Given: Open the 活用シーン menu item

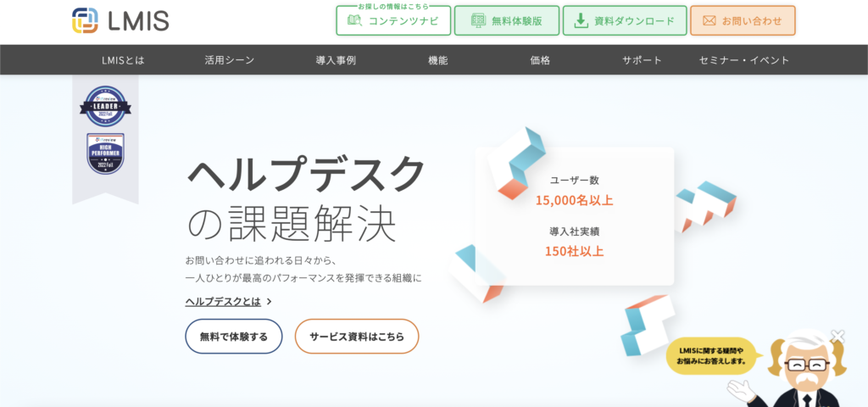Looking at the screenshot, I should tap(230, 60).
